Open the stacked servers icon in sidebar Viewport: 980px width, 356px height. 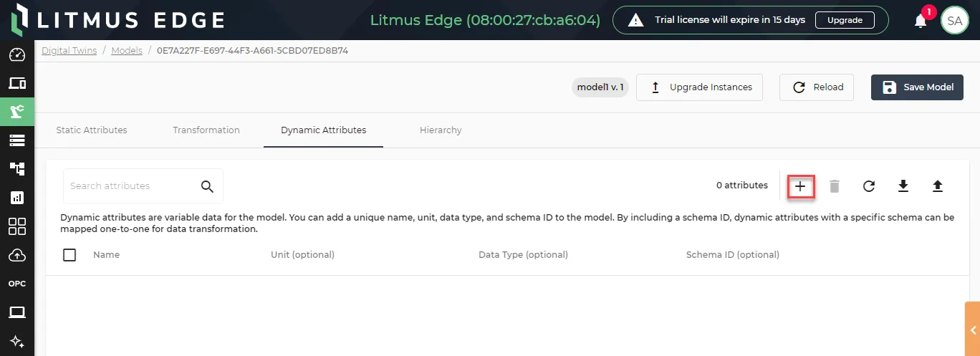tap(17, 140)
